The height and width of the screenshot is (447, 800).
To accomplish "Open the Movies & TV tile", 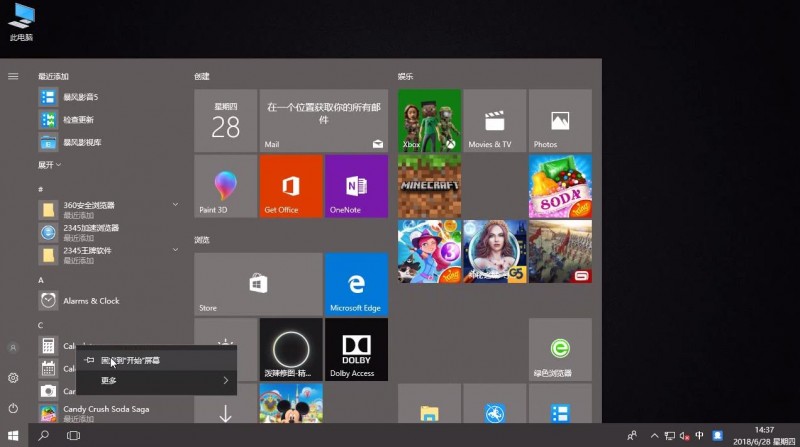I will pyautogui.click(x=494, y=120).
